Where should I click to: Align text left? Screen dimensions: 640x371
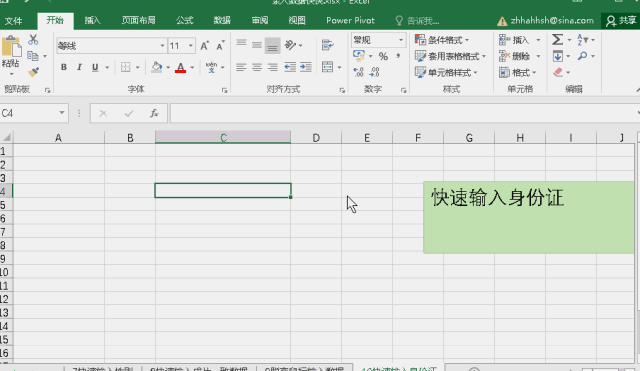point(241,67)
